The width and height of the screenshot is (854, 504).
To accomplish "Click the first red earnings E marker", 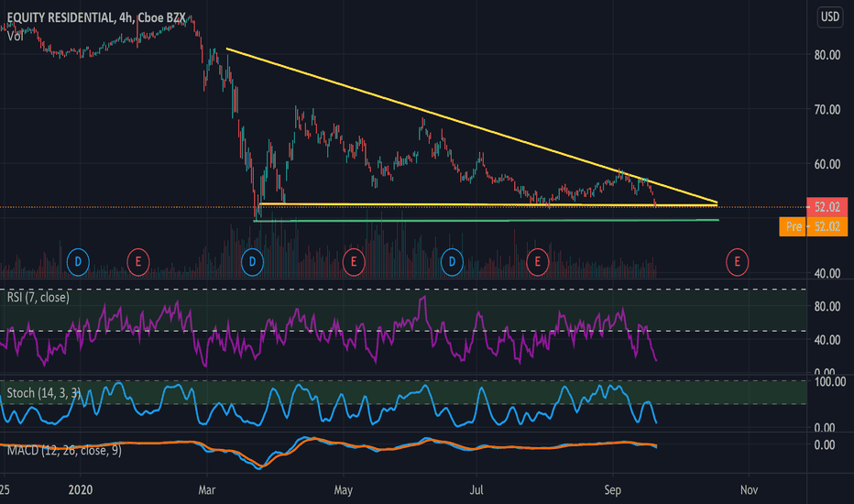I will coord(137,262).
